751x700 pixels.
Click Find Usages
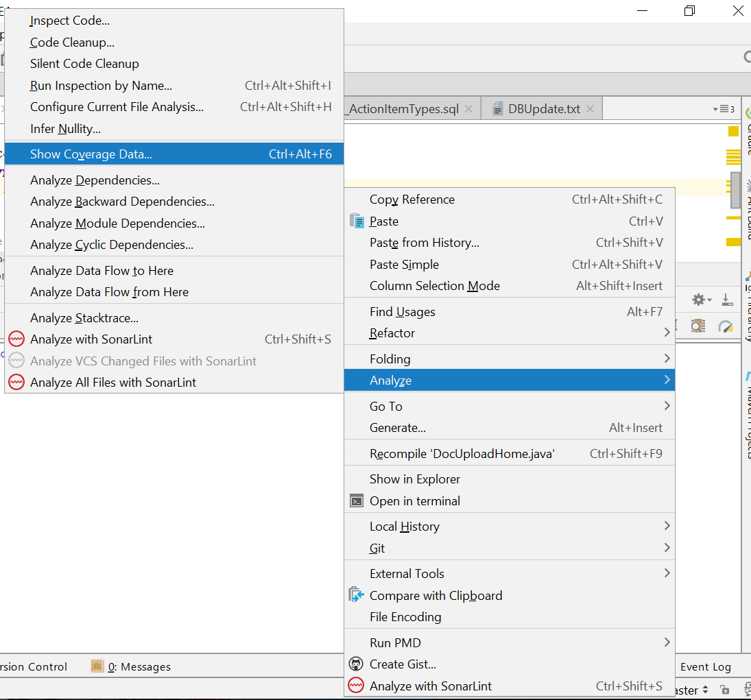(x=509, y=312)
